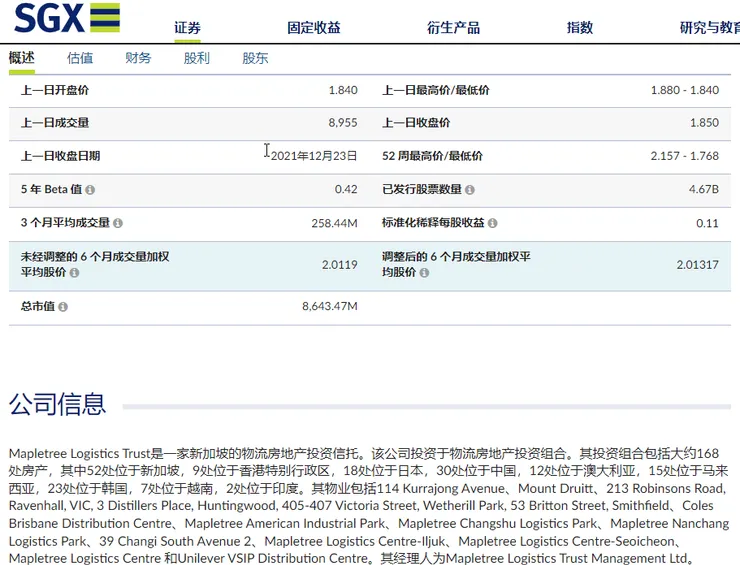Click the 上一日成交量 value 8,955
The image size is (740, 565).
[x=343, y=123]
